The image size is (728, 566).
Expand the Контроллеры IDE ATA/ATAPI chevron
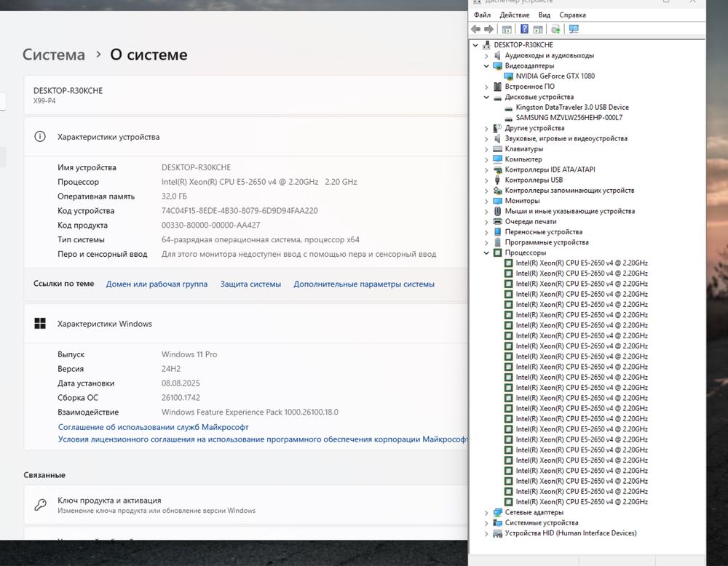(486, 170)
